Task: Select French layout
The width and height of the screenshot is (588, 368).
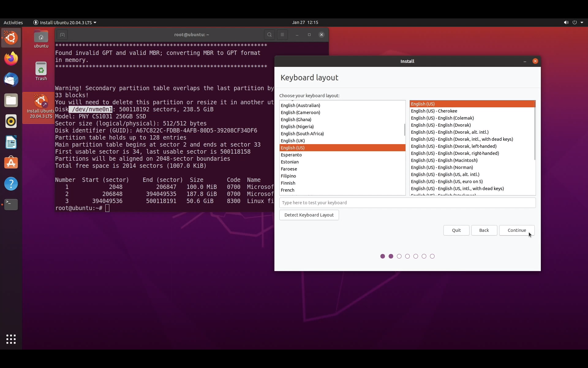Action: pos(342,190)
